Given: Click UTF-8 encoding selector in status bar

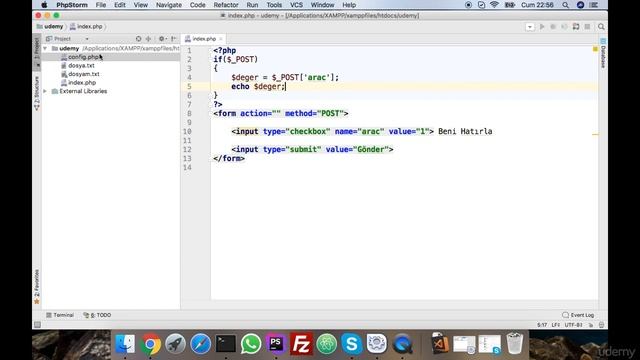Looking at the screenshot, I should [x=573, y=325].
